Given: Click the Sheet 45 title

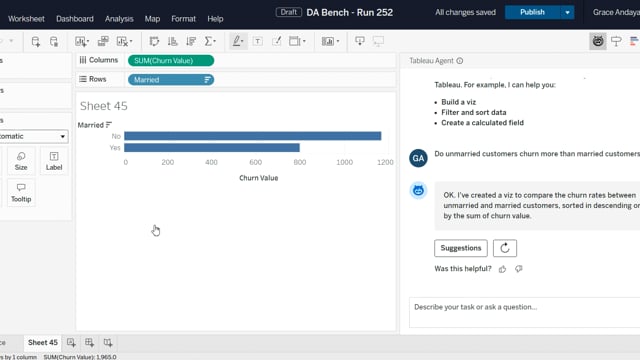Looking at the screenshot, I should pyautogui.click(x=104, y=106).
